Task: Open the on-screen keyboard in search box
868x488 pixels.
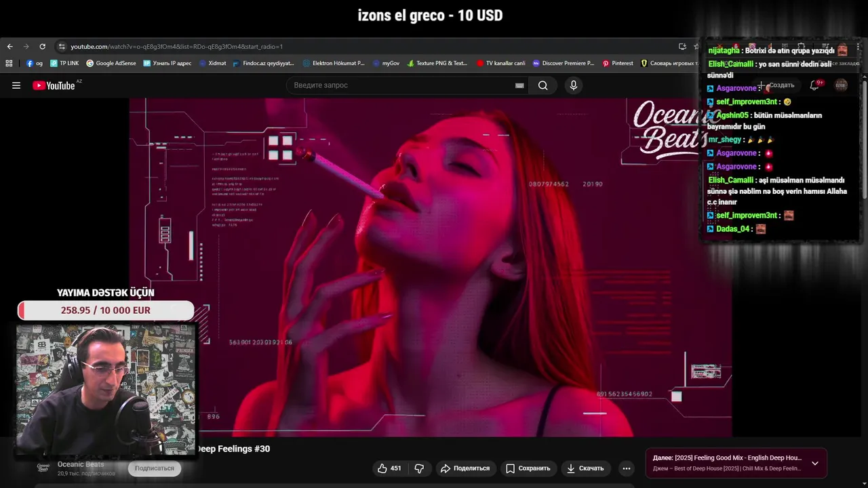Action: pos(519,85)
